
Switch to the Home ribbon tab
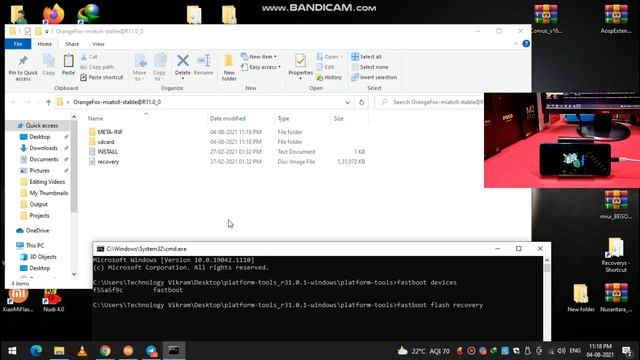coord(44,44)
